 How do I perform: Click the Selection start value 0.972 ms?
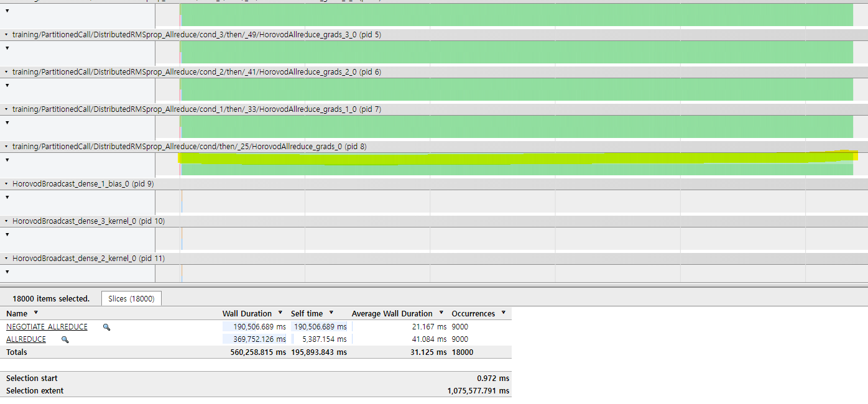coord(493,379)
